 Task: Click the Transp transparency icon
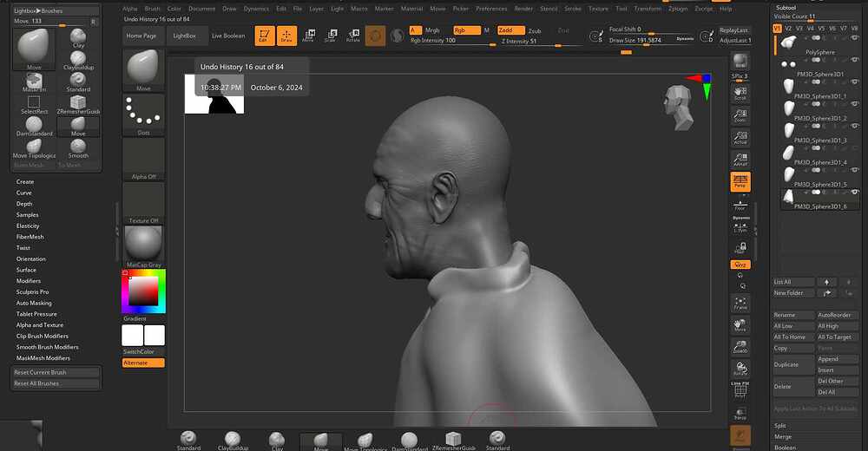740,413
